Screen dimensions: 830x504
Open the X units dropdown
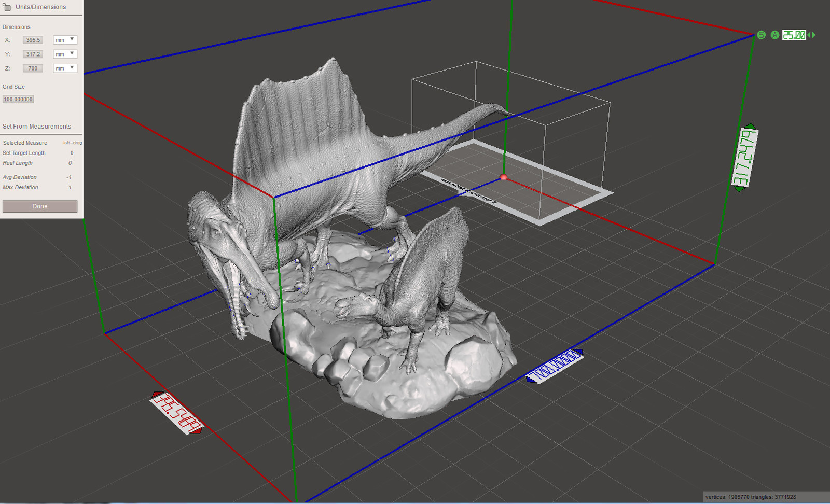click(x=65, y=40)
